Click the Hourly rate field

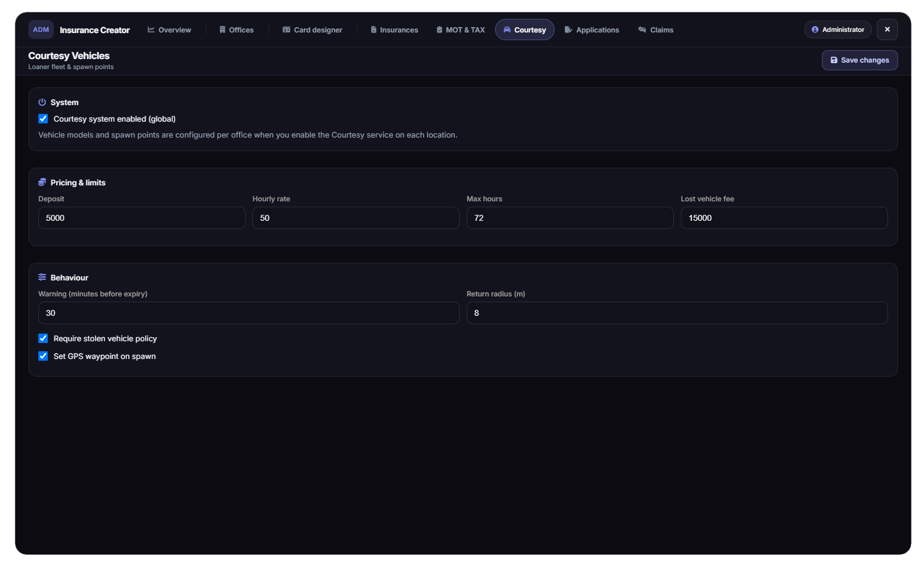pyautogui.click(x=356, y=218)
